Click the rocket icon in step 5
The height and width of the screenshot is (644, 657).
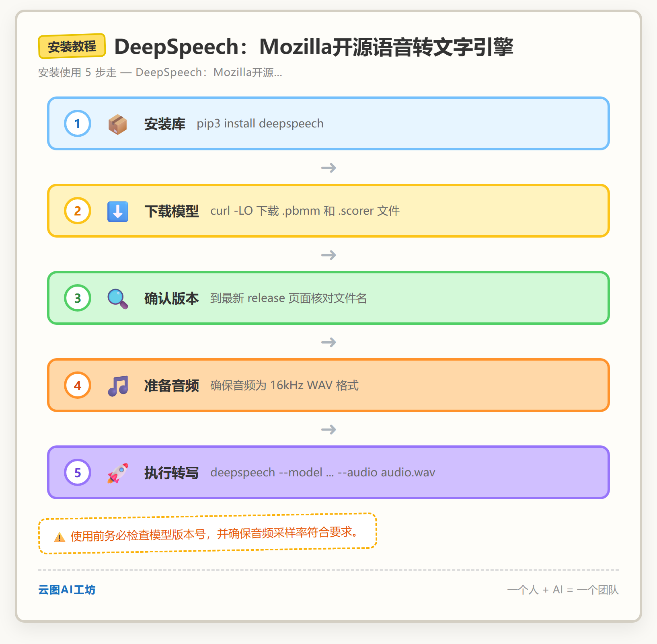[118, 473]
